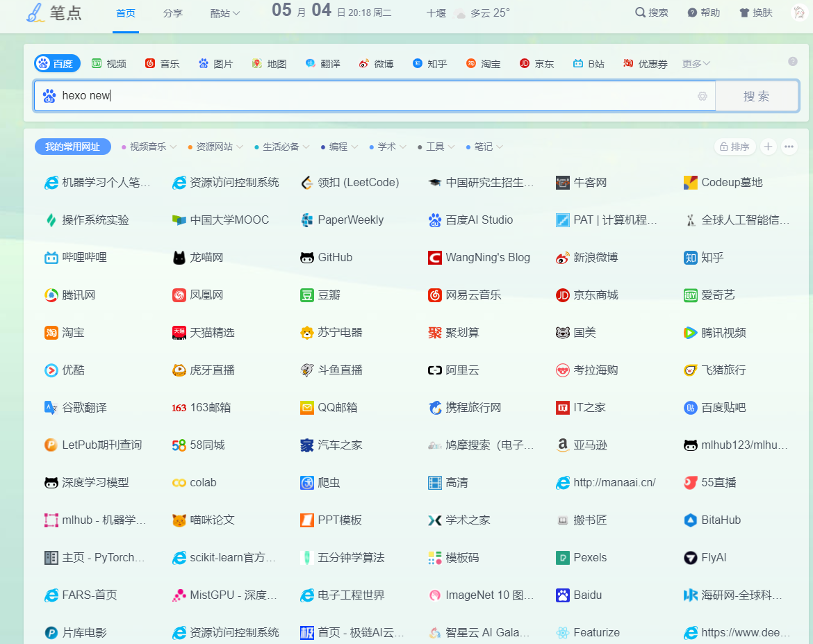Click the 阿里云 bracket icon

tap(434, 370)
